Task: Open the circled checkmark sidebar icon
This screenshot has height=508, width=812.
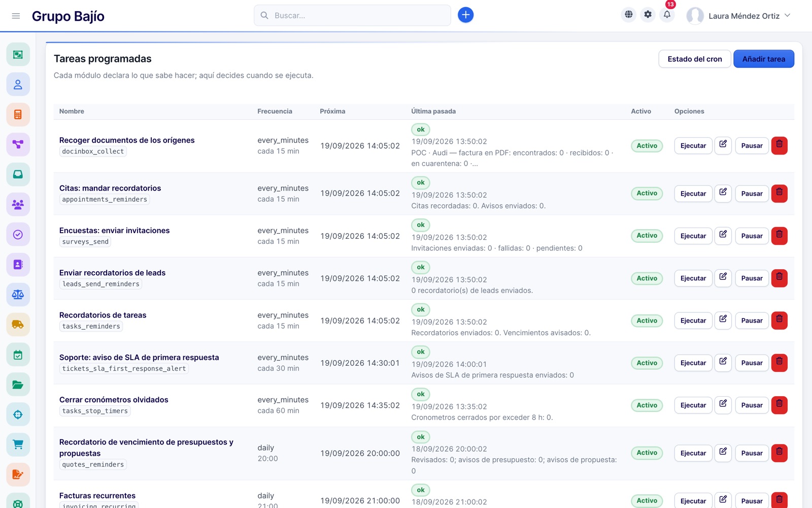Action: [x=18, y=234]
